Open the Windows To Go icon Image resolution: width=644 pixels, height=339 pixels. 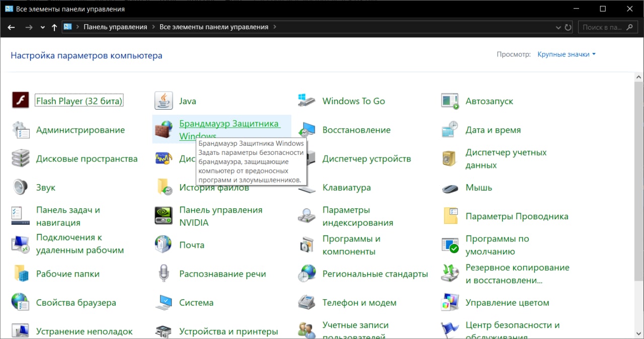pyautogui.click(x=307, y=101)
